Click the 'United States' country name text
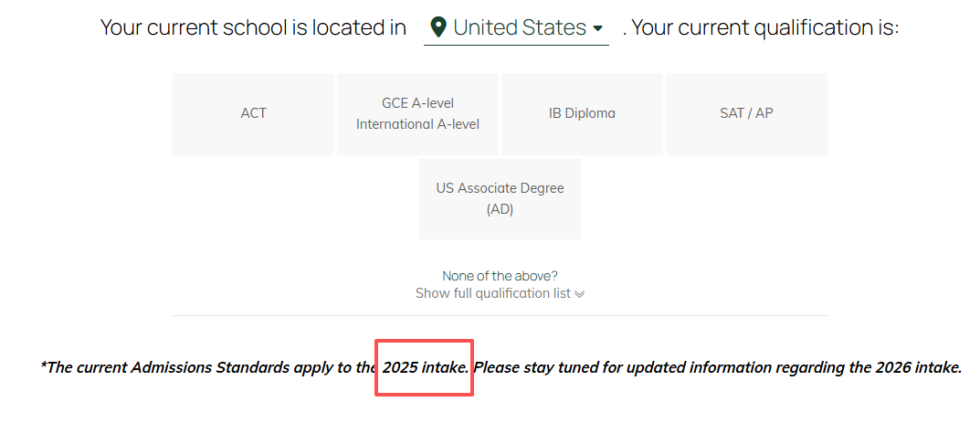This screenshot has height=423, width=980. [x=520, y=28]
